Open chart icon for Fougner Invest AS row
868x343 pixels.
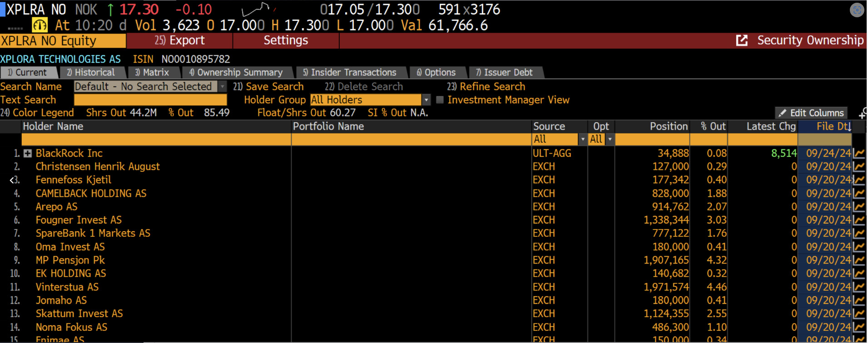pyautogui.click(x=858, y=220)
